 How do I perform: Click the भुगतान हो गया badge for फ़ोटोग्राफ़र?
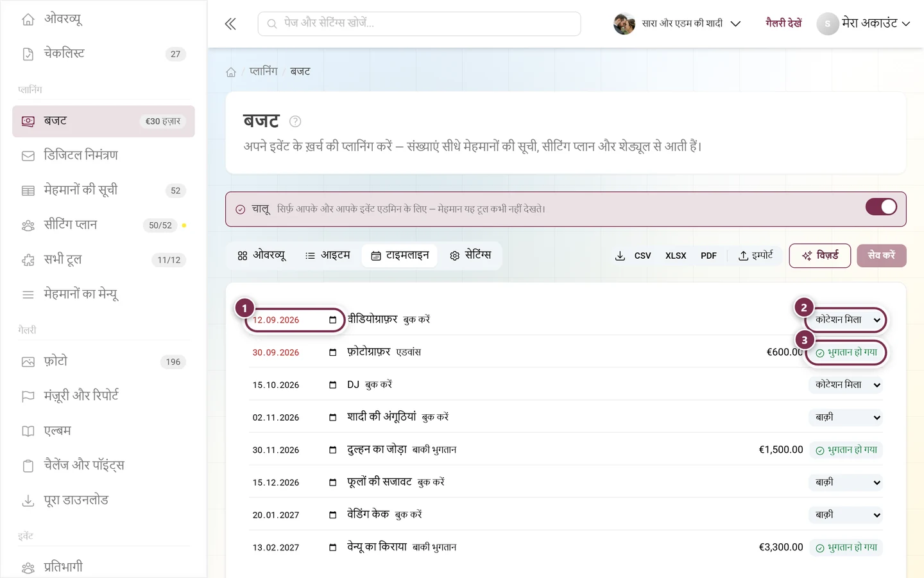[x=846, y=353]
